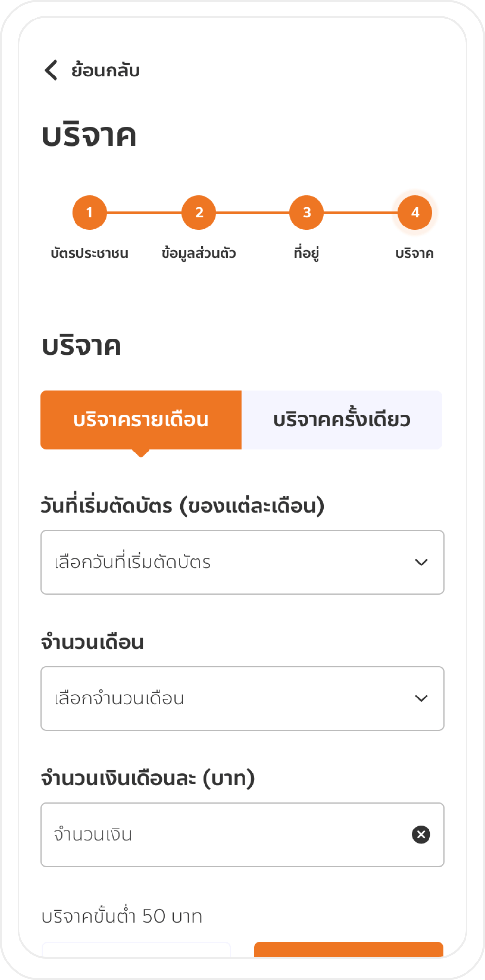The width and height of the screenshot is (485, 980).
Task: Select step 2 circle in progress bar
Action: pos(199,213)
